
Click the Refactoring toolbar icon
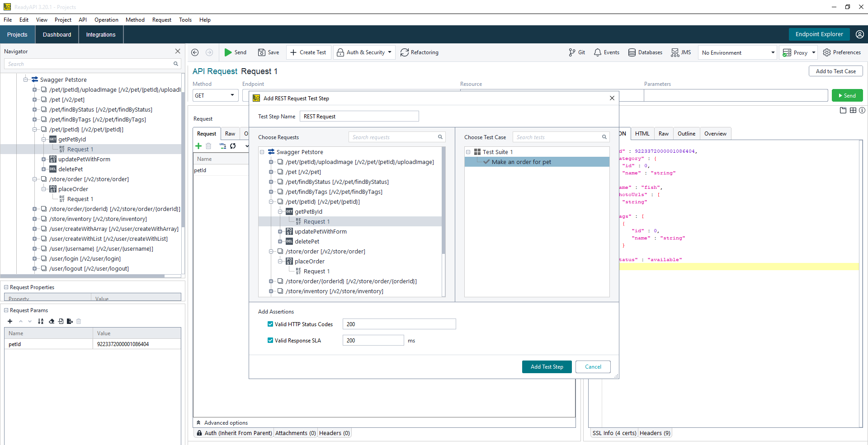tap(405, 52)
